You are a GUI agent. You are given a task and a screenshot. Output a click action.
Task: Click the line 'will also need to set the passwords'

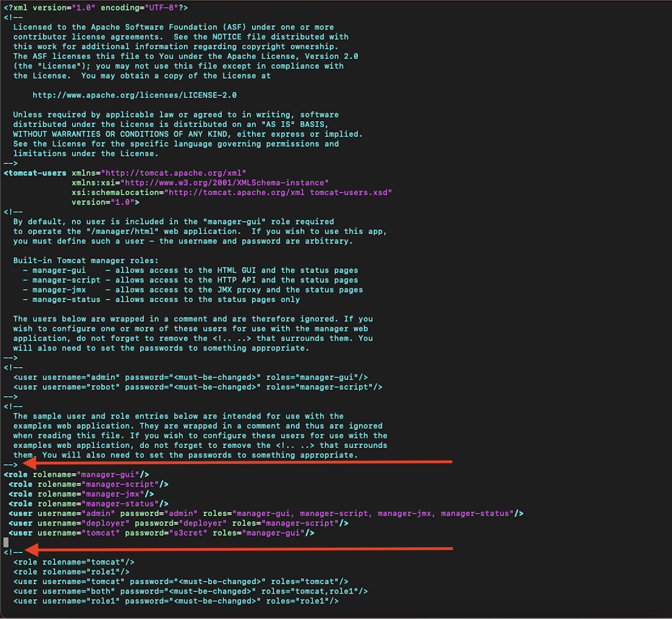[161, 348]
